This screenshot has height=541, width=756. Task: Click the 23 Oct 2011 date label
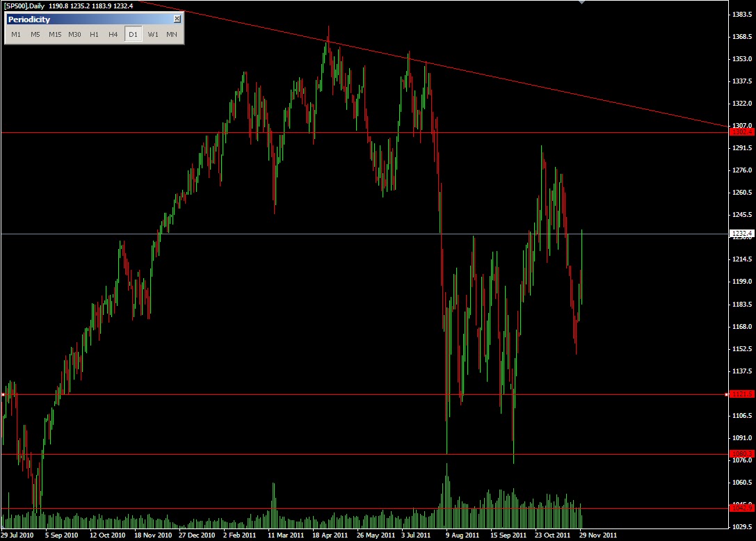552,535
